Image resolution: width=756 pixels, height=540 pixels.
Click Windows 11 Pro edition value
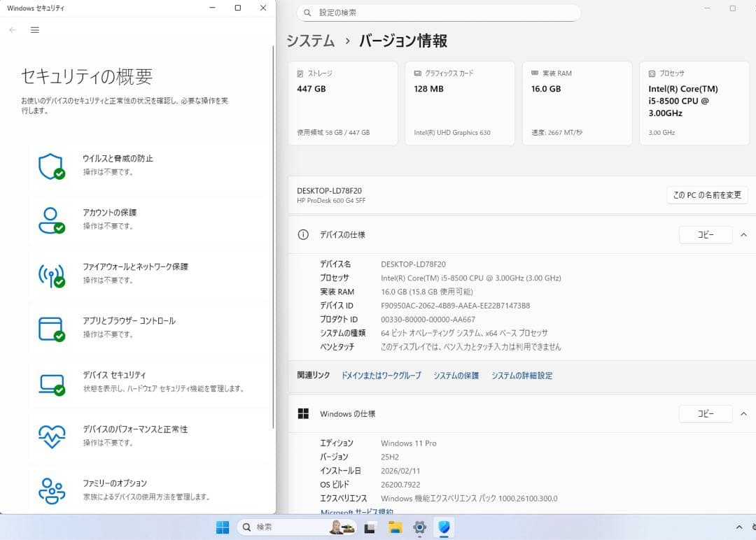[408, 443]
